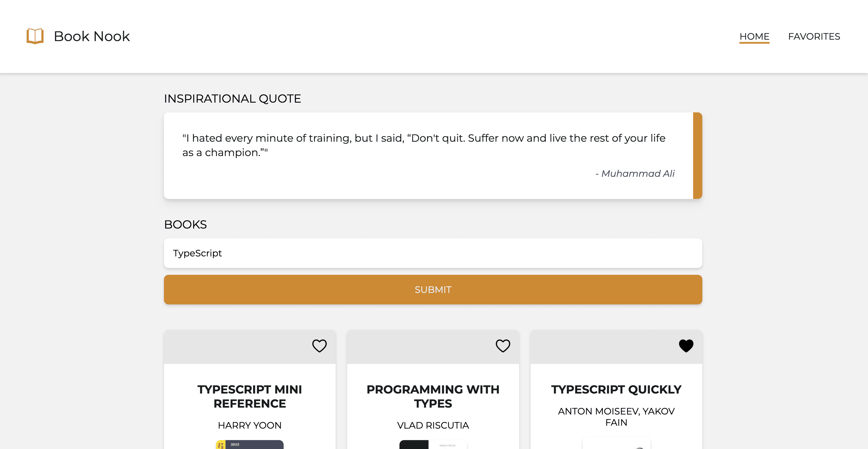The image size is (868, 449).
Task: Click author name Vlad Riscutia
Action: pos(433,425)
